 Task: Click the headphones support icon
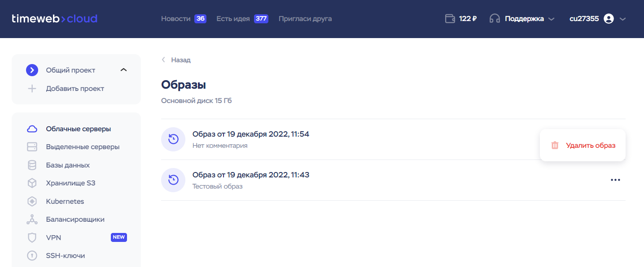(x=495, y=19)
